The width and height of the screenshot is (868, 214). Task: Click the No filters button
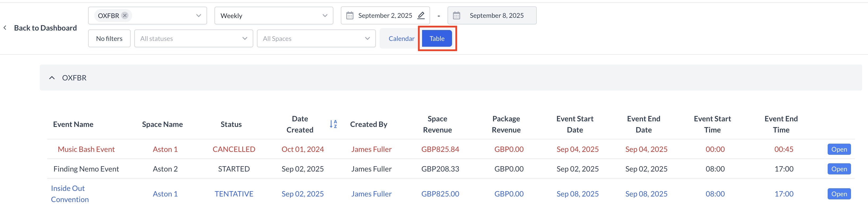[x=109, y=38]
